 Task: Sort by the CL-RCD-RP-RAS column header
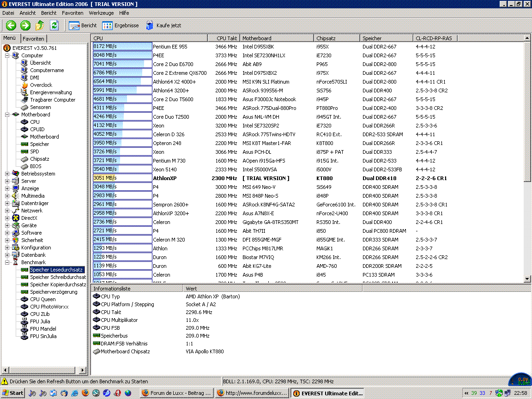click(435, 38)
